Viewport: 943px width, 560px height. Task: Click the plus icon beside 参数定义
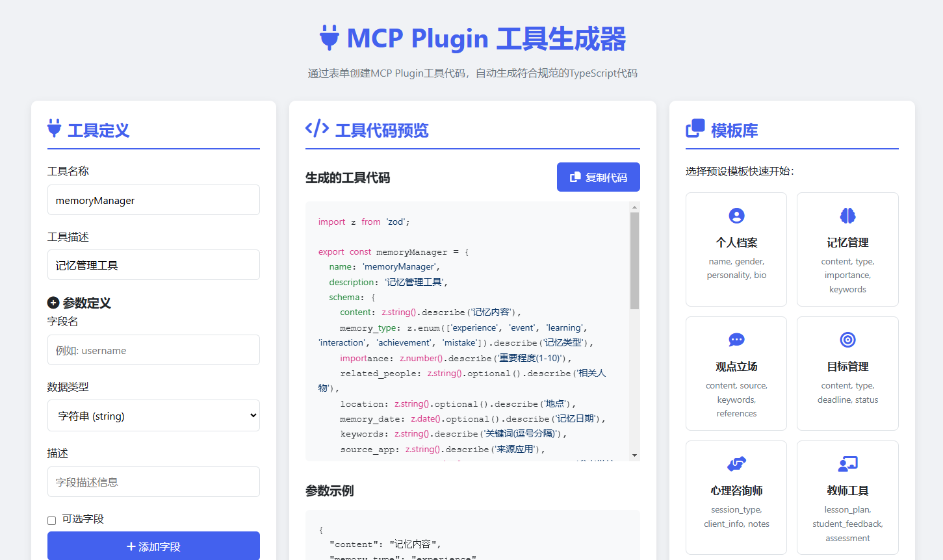click(x=52, y=302)
